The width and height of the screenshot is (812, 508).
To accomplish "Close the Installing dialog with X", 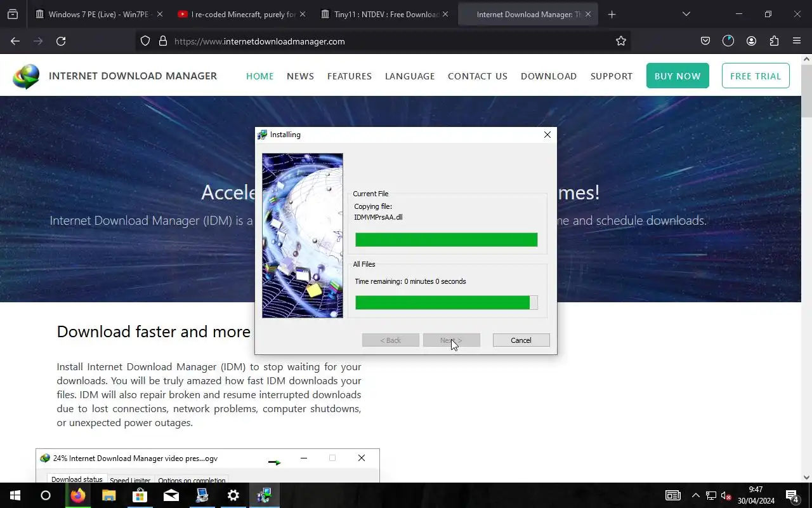I will (x=547, y=135).
